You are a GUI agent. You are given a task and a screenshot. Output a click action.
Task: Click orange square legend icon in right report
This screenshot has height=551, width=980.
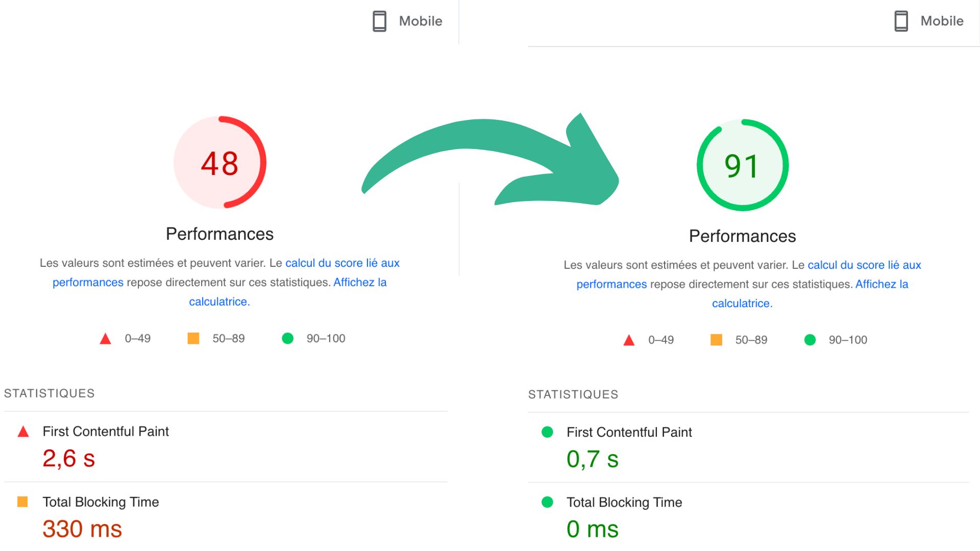pos(716,340)
